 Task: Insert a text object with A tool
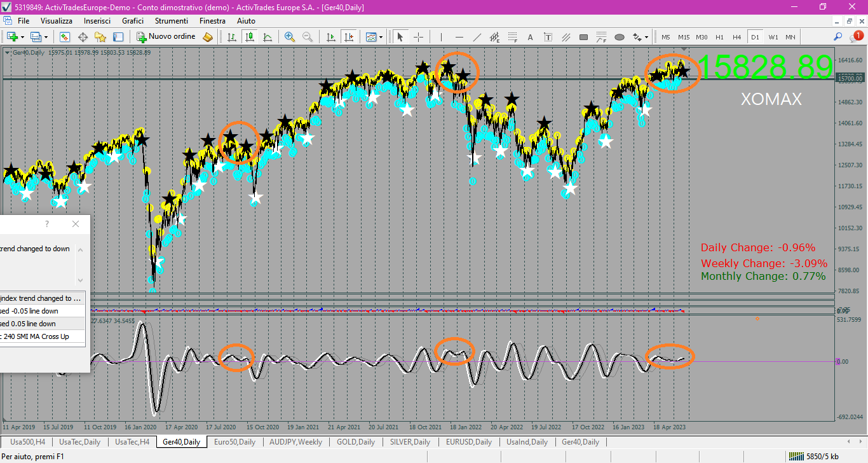(531, 37)
